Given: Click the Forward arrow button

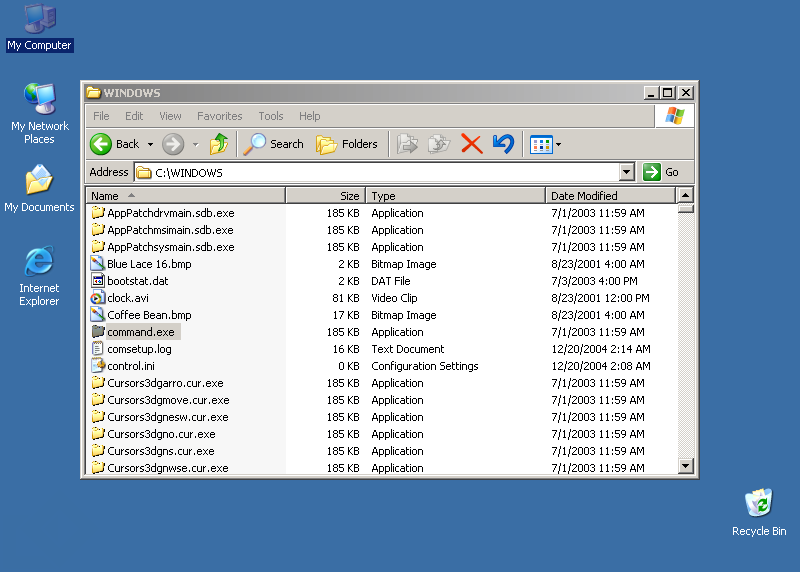Looking at the screenshot, I should click(x=173, y=144).
